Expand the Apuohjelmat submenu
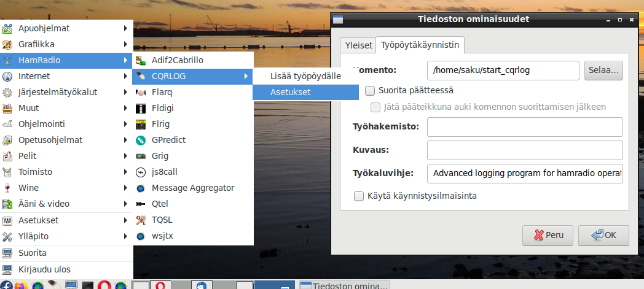 pos(66,28)
